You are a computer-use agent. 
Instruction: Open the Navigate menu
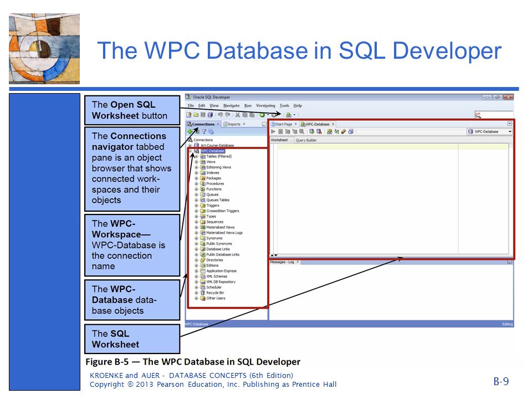[x=232, y=105]
